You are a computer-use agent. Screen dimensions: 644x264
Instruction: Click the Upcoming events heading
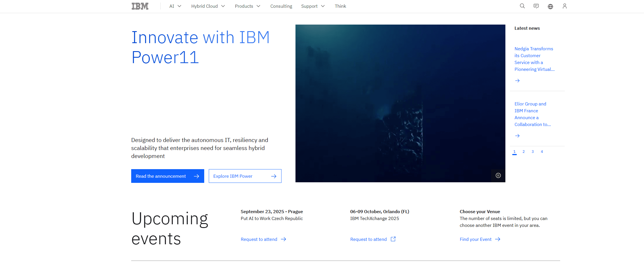(170, 229)
